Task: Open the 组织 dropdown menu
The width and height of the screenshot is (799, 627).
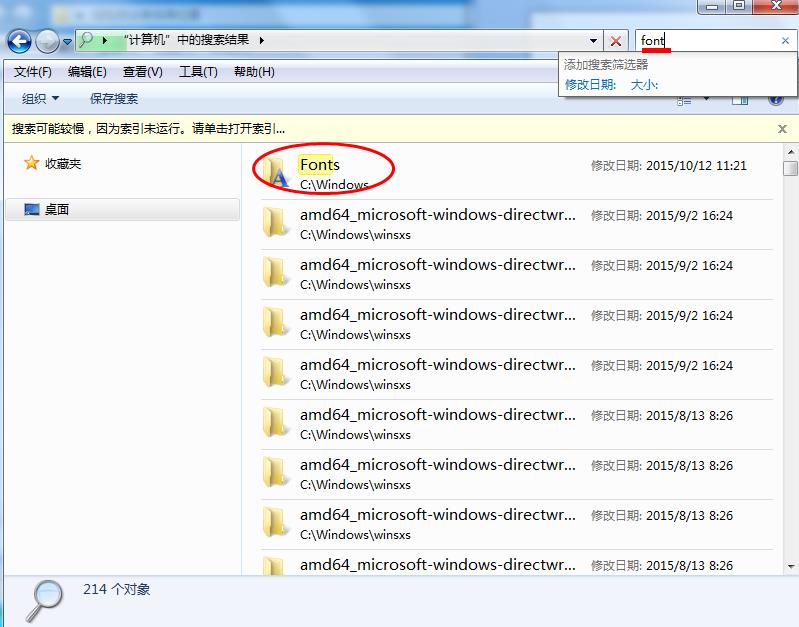Action: (40, 98)
